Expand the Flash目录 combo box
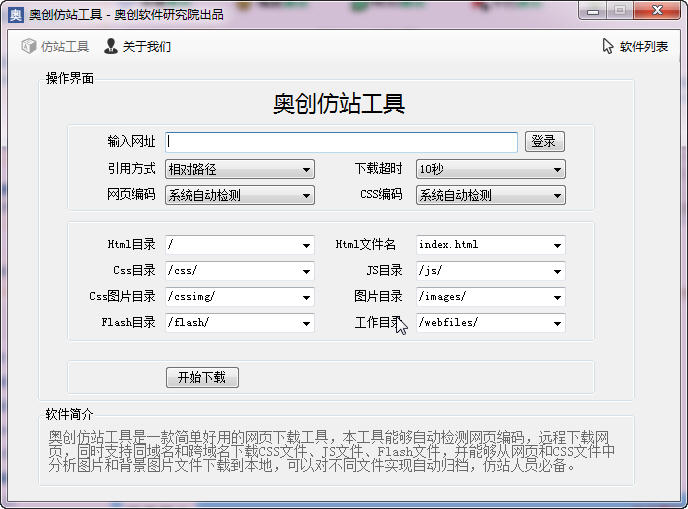Screen dimensions: 688x509 [306, 323]
